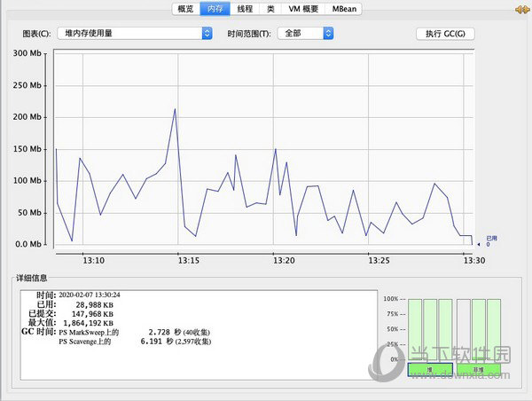Click the 详细信息 details panel title
The width and height of the screenshot is (532, 401).
coord(32,278)
